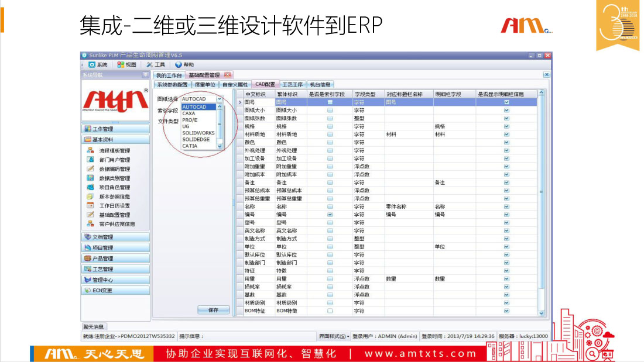644x362 pixels.
Task: Expand the 文档管理 navigation section
Action: [x=115, y=237]
